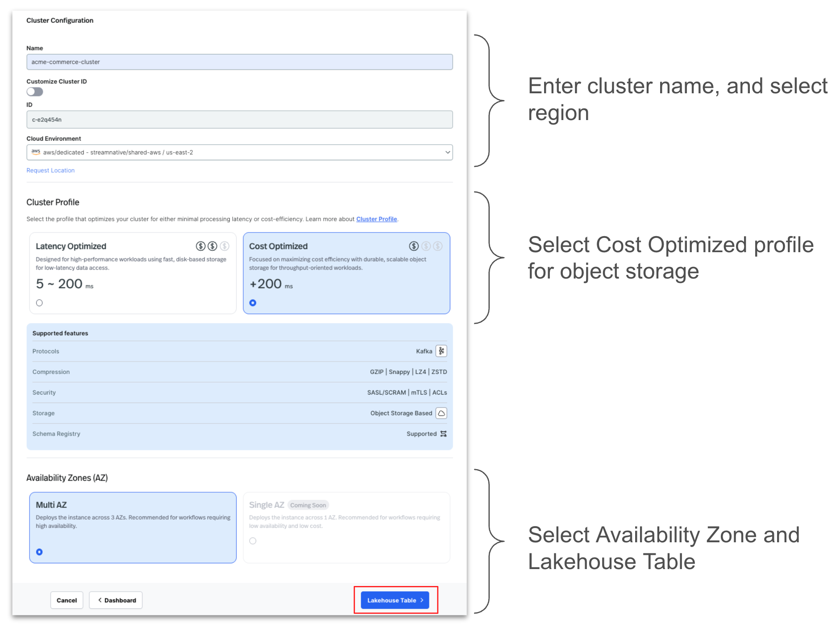Select the Multi AZ radio button
The image size is (840, 632).
click(39, 552)
